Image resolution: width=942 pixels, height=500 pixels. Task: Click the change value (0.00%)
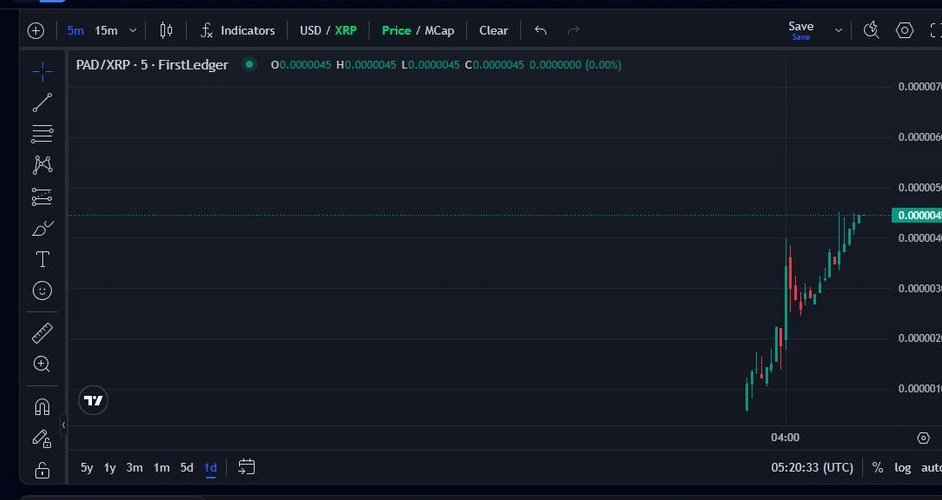click(x=604, y=65)
